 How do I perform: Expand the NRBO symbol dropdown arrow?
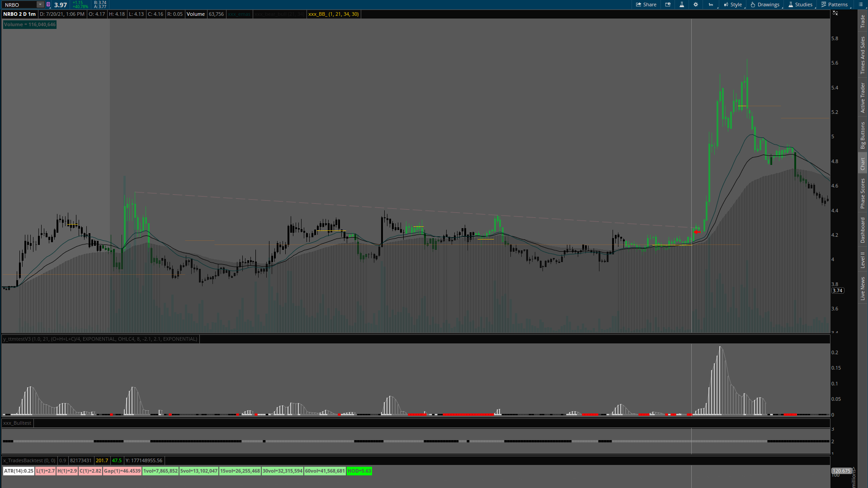(40, 5)
